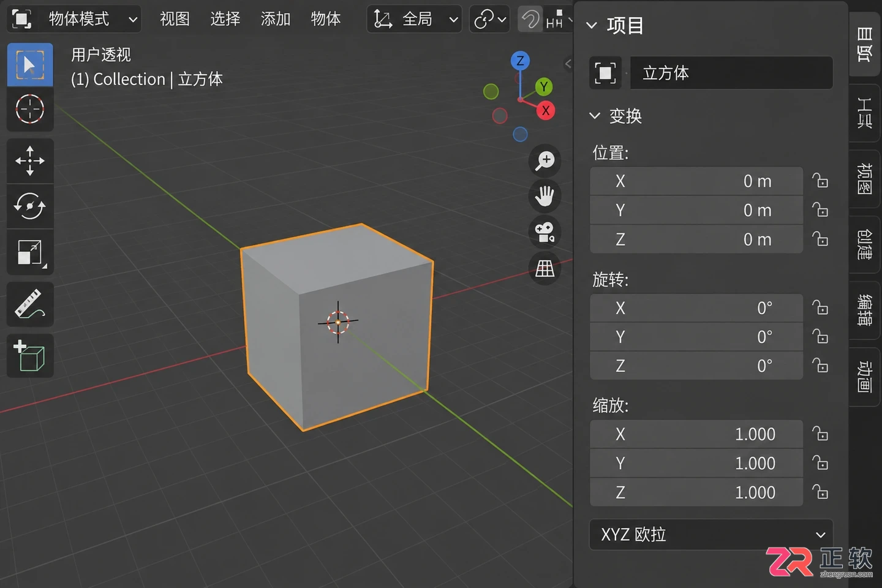
Task: Select the Measure ruler tool
Action: point(30,304)
